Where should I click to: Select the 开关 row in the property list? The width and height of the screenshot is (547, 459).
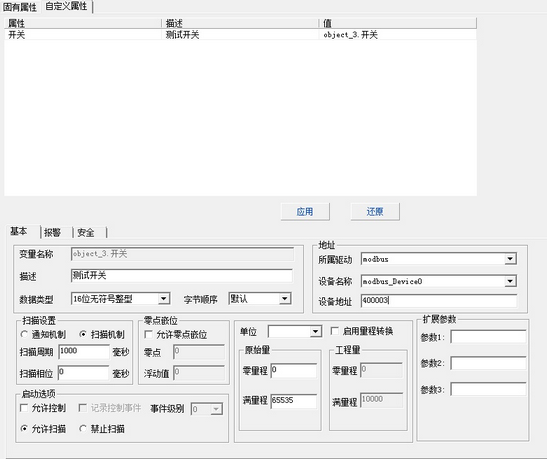tap(240, 35)
